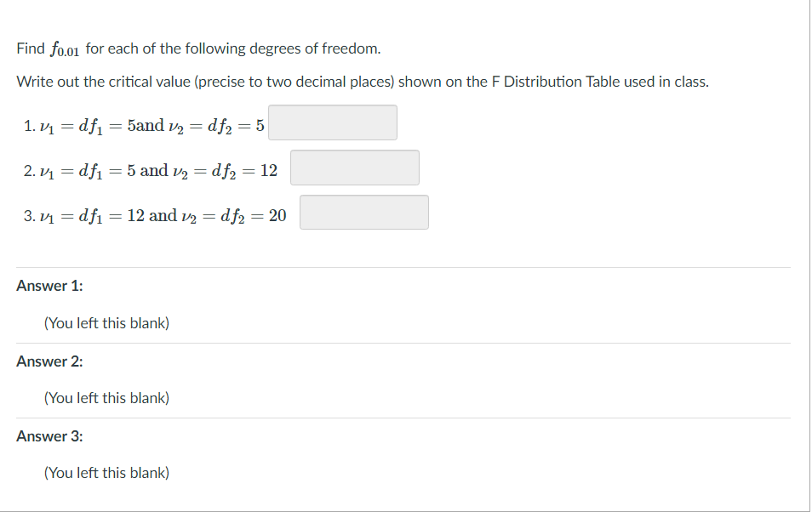
Task: Click the question 1 formula text
Action: [140, 122]
